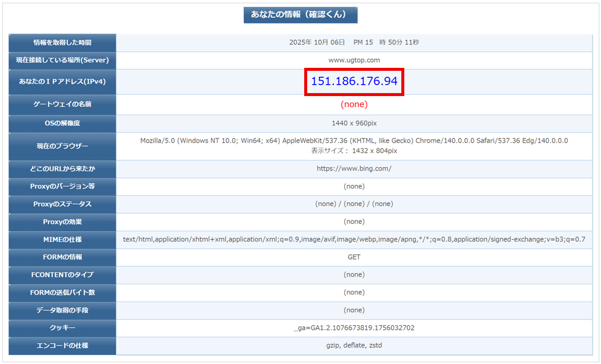Click the MIMEの仕様 text/html accept string
Viewport: 601px width, 364px height.
(x=354, y=240)
